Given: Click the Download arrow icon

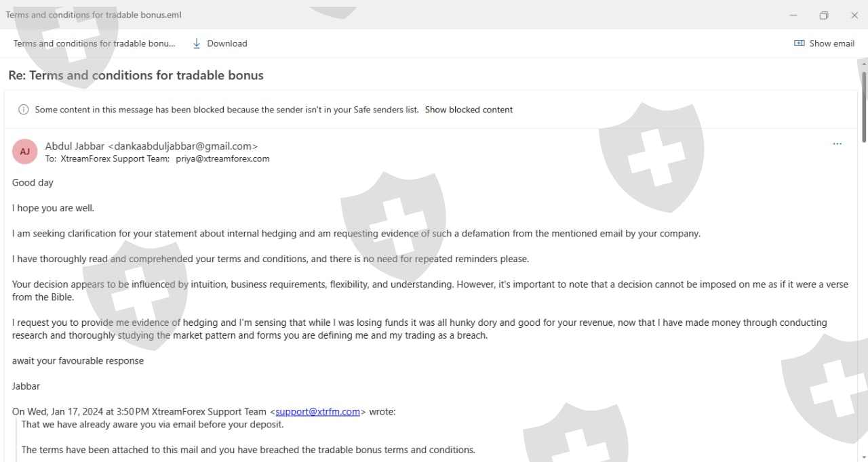Looking at the screenshot, I should [197, 43].
